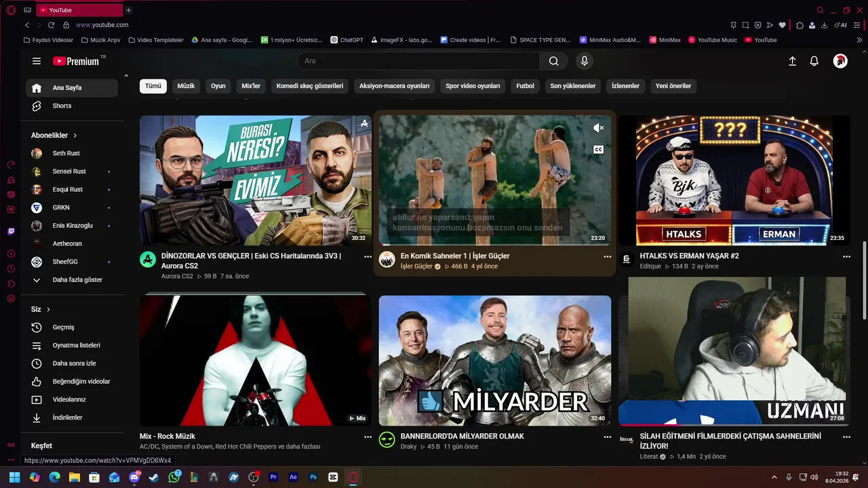Viewport: 868px width, 488px height.
Task: Take a snapshot with Opera snapshot icon
Action: [x=745, y=25]
